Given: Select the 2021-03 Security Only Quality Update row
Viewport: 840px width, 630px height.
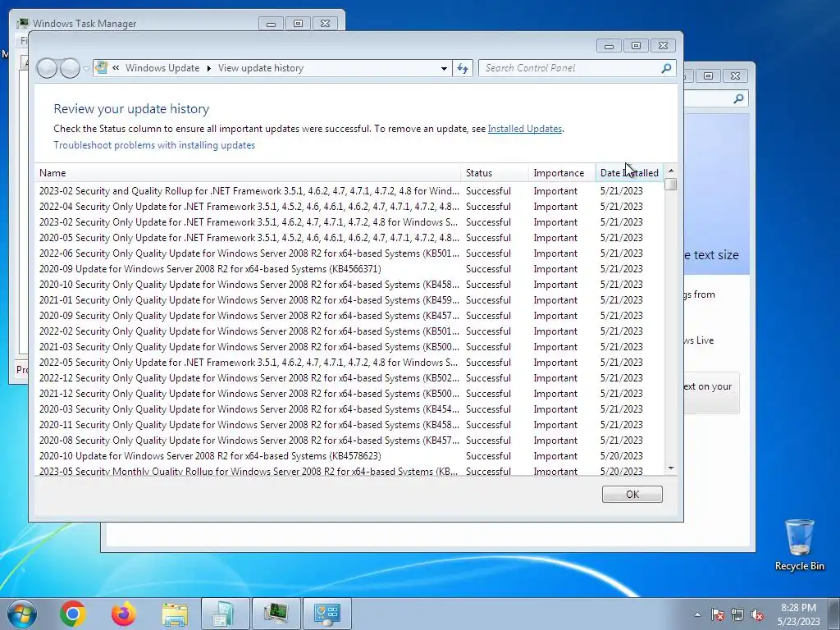Looking at the screenshot, I should (349, 347).
